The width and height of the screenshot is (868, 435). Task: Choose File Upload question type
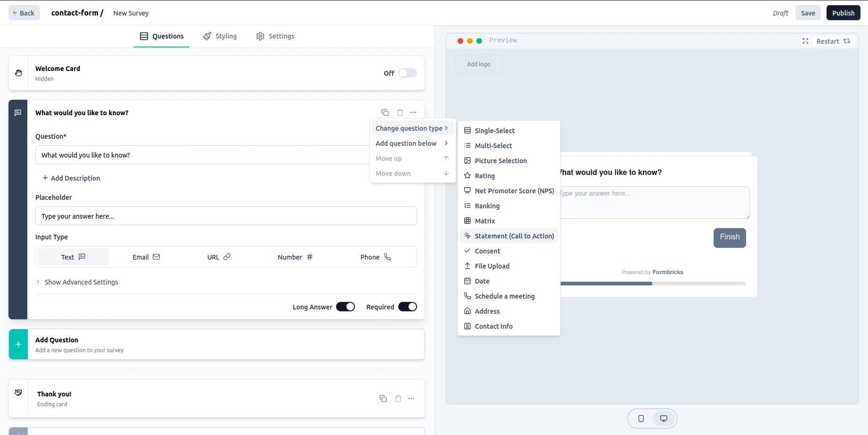509,266
